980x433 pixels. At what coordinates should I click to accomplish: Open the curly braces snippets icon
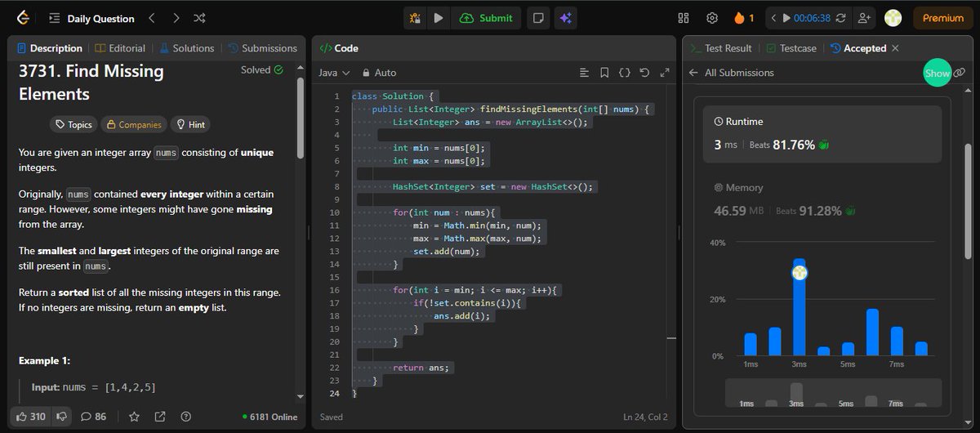click(x=625, y=73)
